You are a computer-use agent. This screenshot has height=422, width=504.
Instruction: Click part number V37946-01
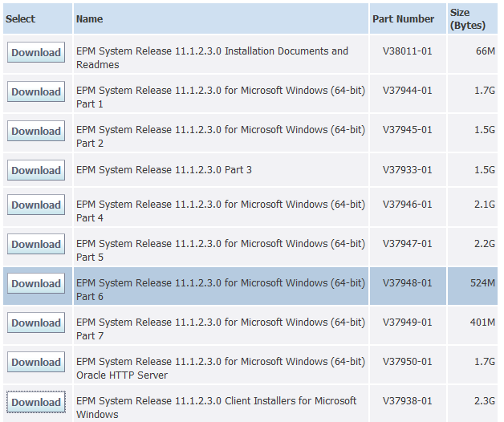coord(407,204)
